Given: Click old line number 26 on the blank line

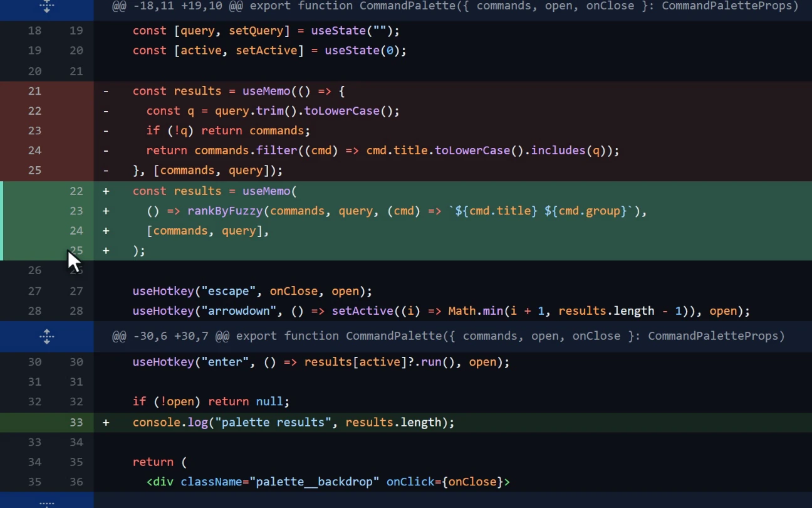Looking at the screenshot, I should point(34,270).
